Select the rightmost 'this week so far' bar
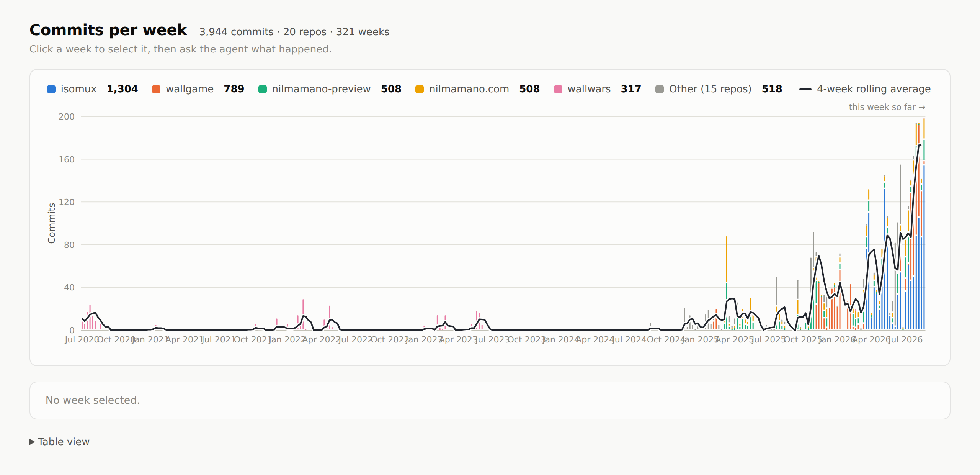This screenshot has width=980, height=475. tap(924, 224)
